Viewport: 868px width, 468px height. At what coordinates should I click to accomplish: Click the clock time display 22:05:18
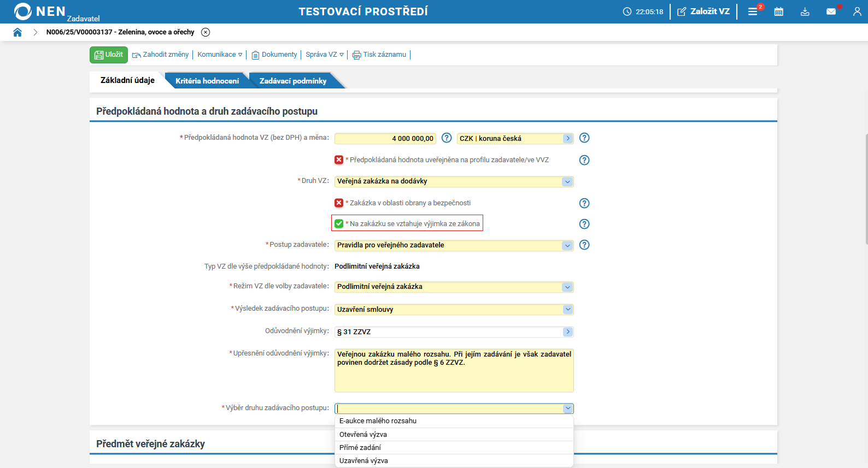(643, 11)
